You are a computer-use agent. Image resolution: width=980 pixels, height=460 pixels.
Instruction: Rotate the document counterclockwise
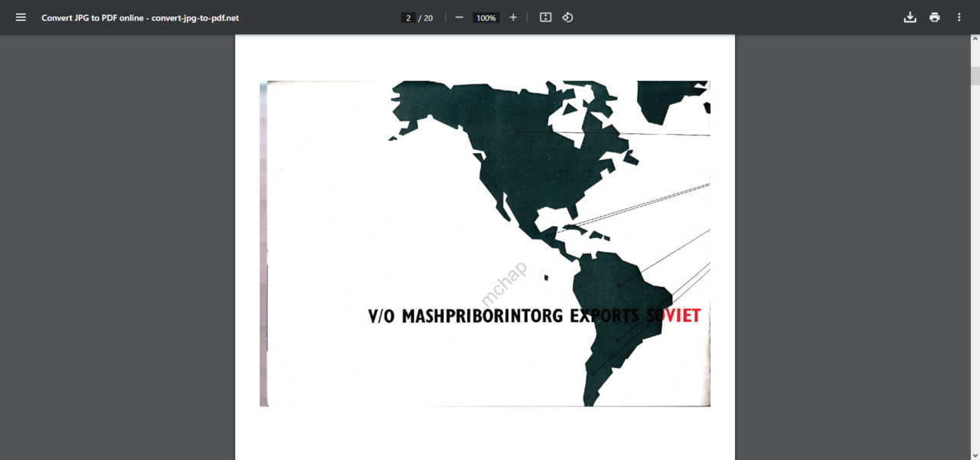[567, 18]
